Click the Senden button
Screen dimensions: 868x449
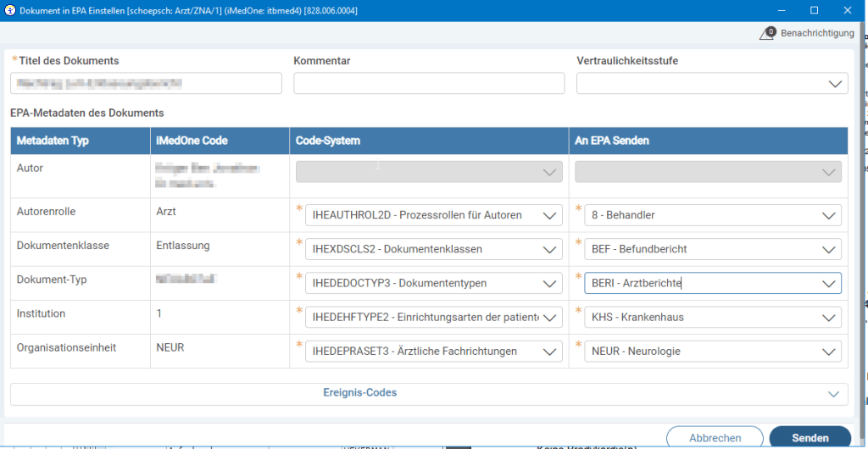[x=810, y=438]
